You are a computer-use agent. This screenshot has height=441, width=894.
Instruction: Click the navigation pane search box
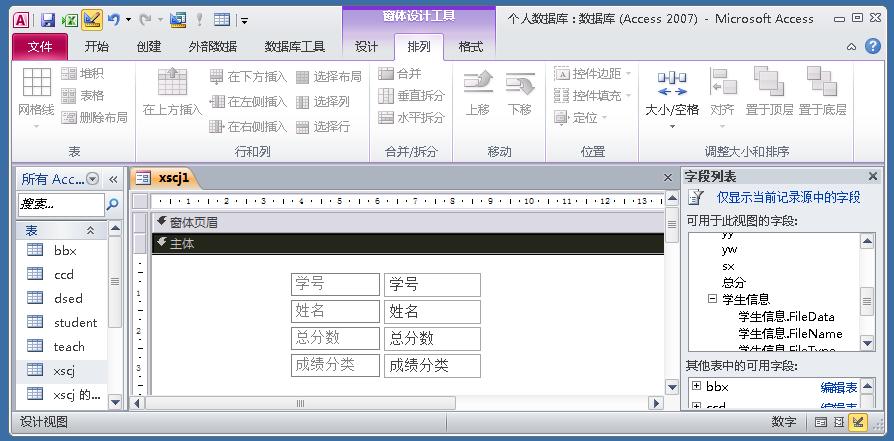pos(61,204)
